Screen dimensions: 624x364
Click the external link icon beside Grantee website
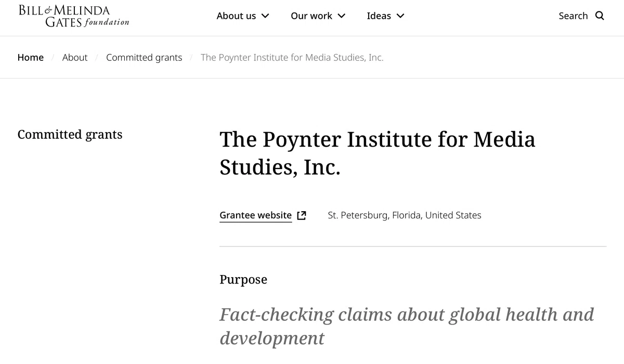pyautogui.click(x=302, y=215)
